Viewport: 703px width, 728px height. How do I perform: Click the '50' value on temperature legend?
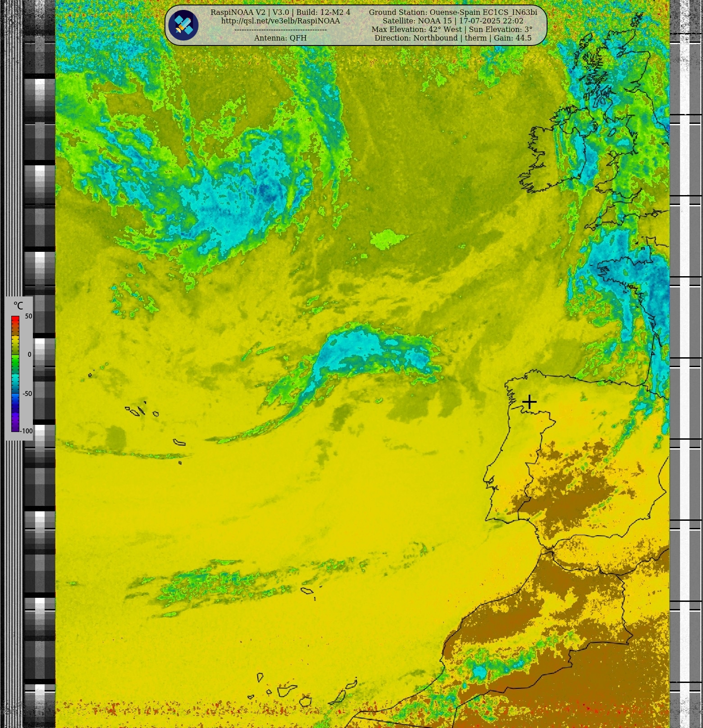tap(28, 316)
